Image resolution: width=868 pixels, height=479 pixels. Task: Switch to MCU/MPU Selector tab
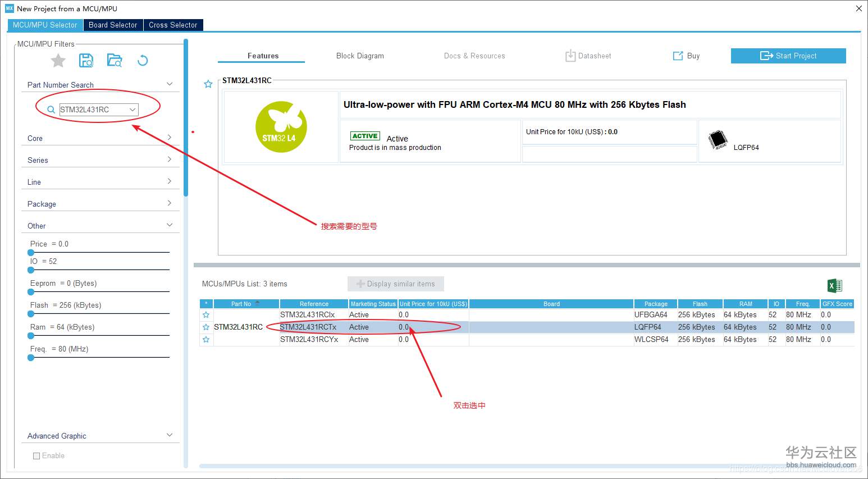point(45,25)
